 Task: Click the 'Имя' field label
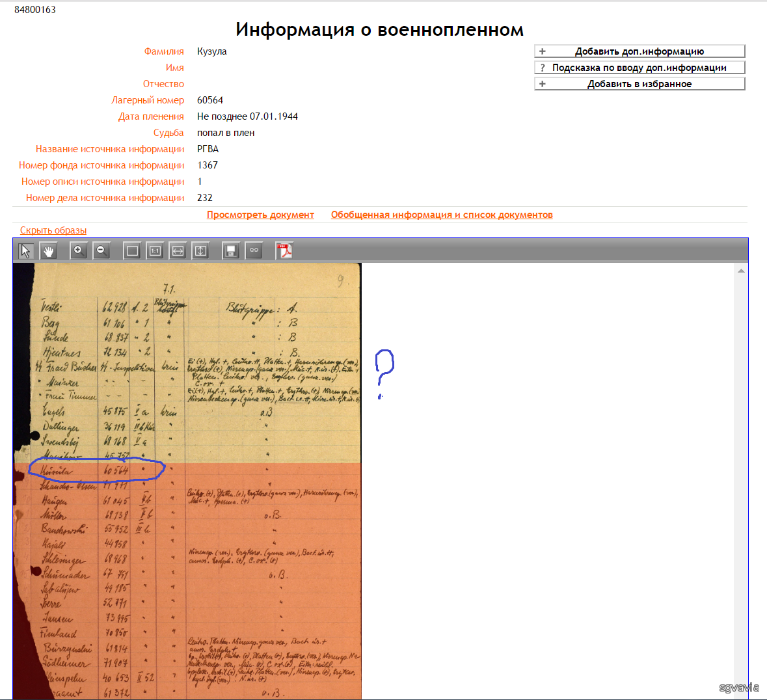click(174, 68)
